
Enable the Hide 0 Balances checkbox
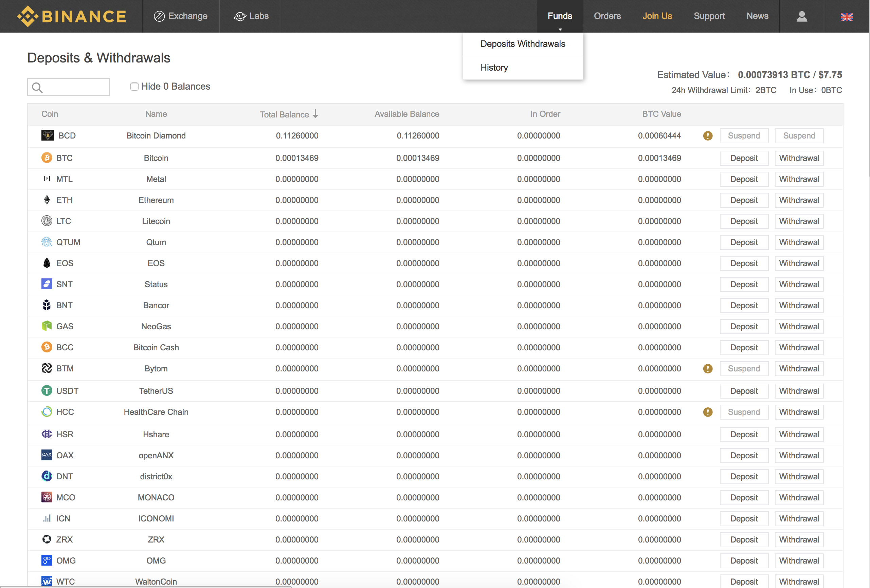[x=134, y=87]
